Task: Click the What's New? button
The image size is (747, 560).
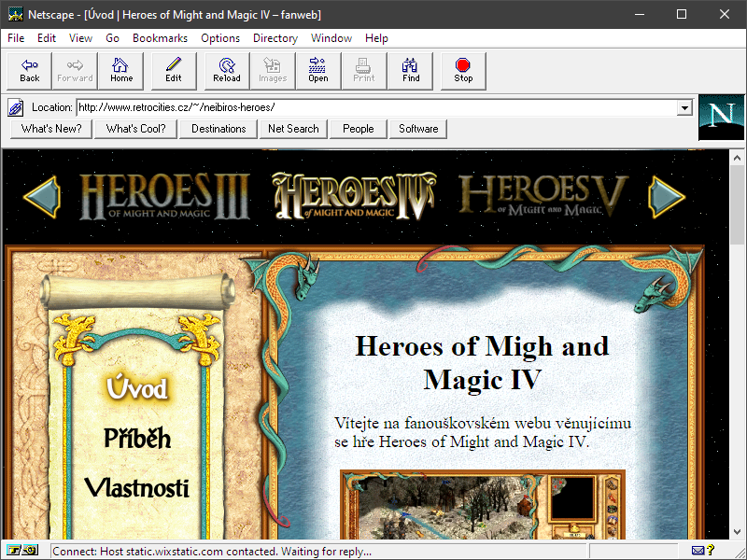Action: click(51, 129)
